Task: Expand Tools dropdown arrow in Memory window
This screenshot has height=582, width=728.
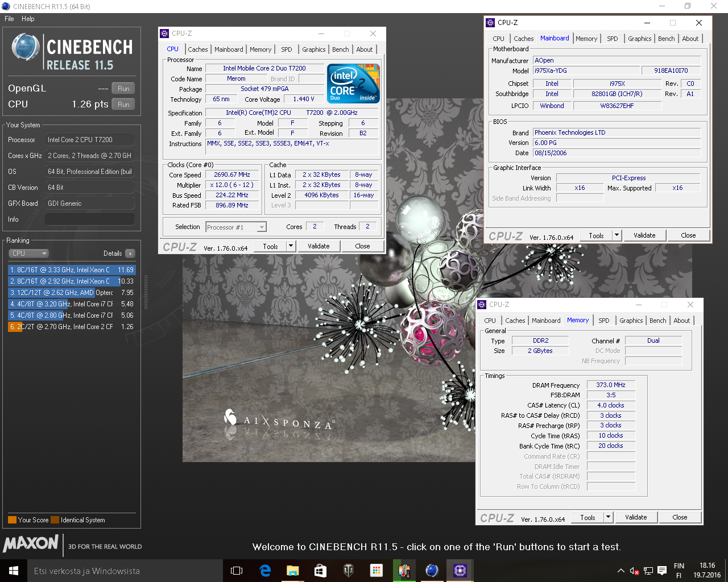Action: pos(608,517)
